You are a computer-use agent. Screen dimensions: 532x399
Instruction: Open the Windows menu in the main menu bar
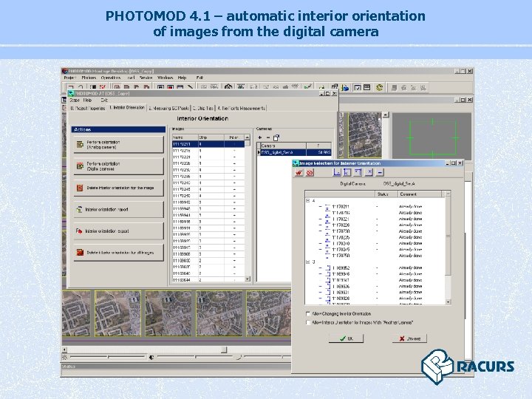point(165,77)
